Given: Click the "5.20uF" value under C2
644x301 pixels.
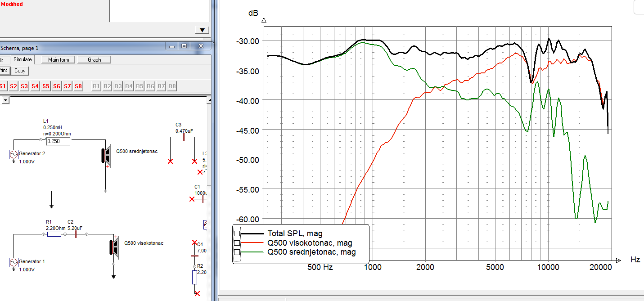Looking at the screenshot, I should point(75,228).
